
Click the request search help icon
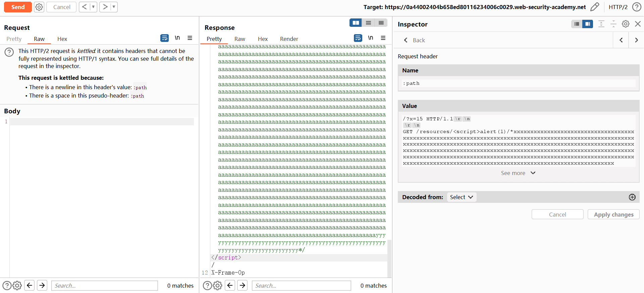pos(7,285)
